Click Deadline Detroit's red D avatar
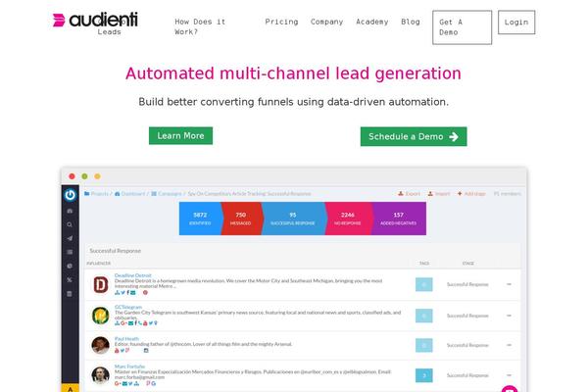This screenshot has height=392, width=588. pos(101,284)
